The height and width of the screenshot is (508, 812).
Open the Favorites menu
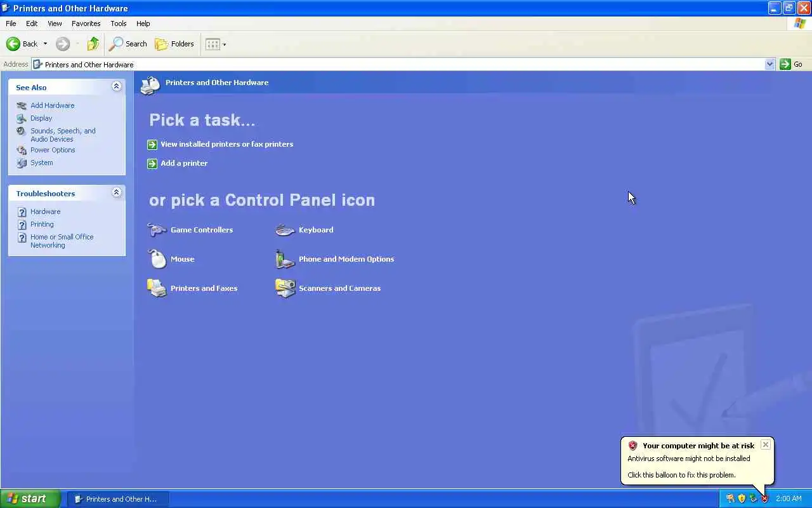[x=86, y=23]
